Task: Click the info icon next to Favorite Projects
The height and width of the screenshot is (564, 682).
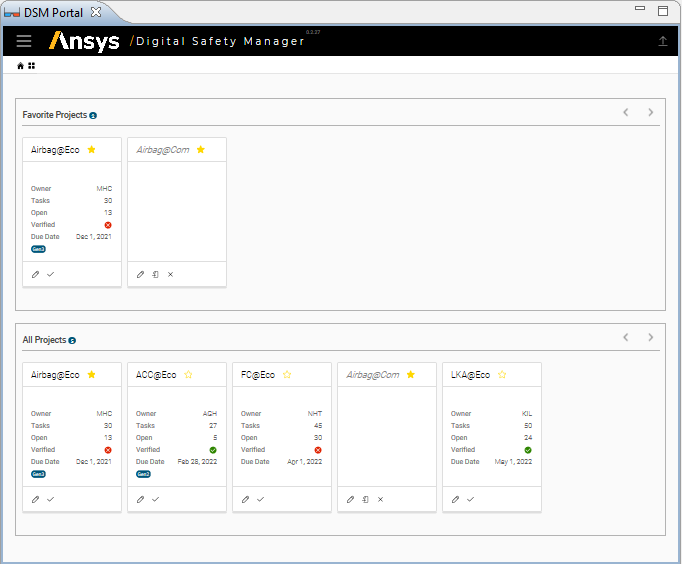Action: [x=93, y=116]
